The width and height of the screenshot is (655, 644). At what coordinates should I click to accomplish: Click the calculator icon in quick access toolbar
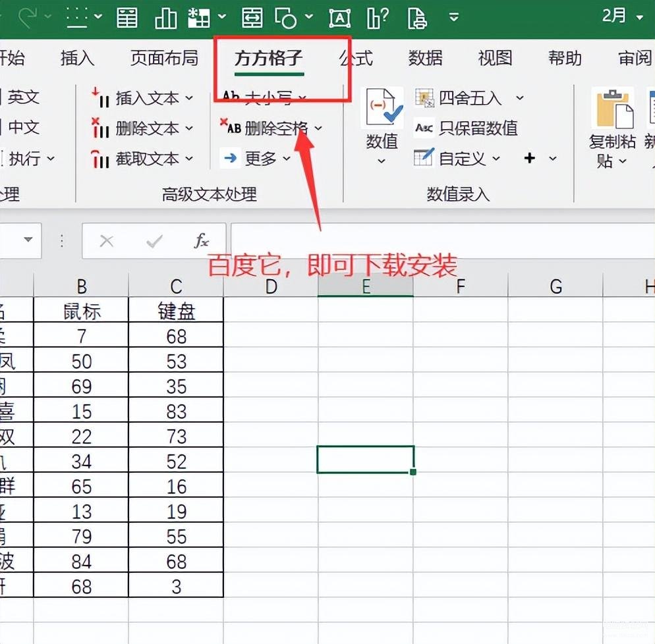127,18
